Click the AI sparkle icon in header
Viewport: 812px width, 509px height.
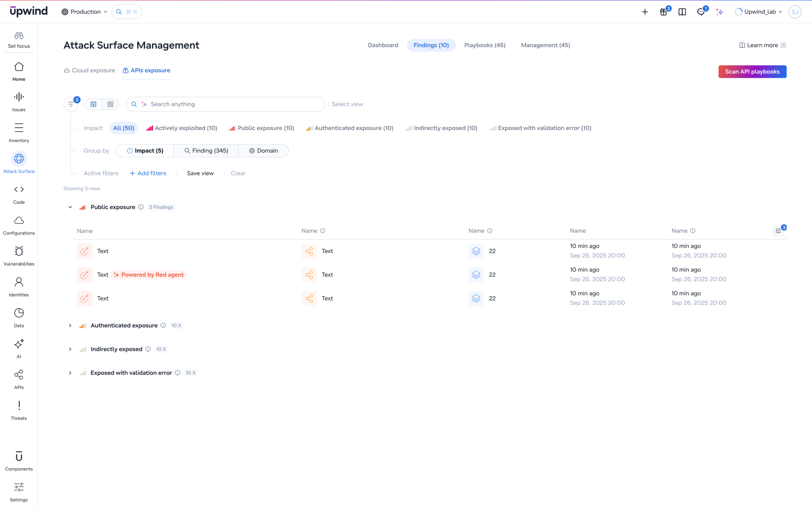719,12
